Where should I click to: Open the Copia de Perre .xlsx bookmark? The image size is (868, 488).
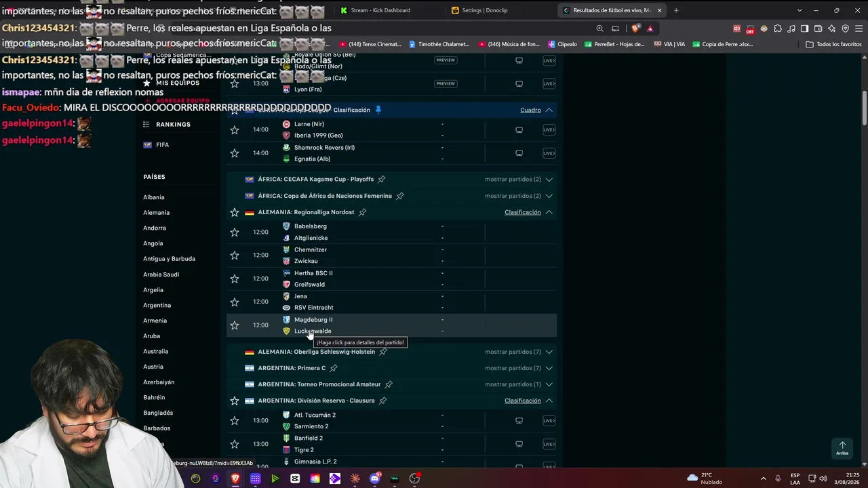click(722, 44)
